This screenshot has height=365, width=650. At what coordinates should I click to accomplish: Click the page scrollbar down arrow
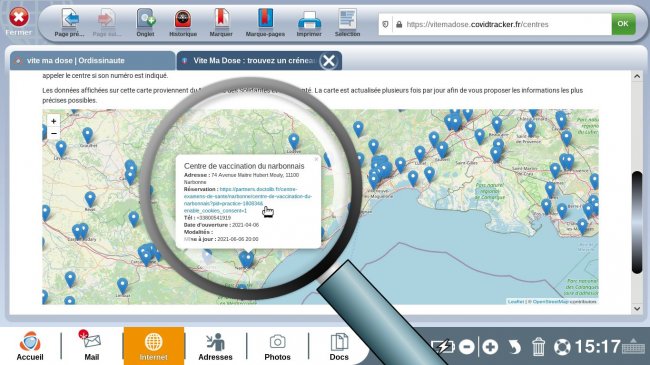click(x=637, y=309)
